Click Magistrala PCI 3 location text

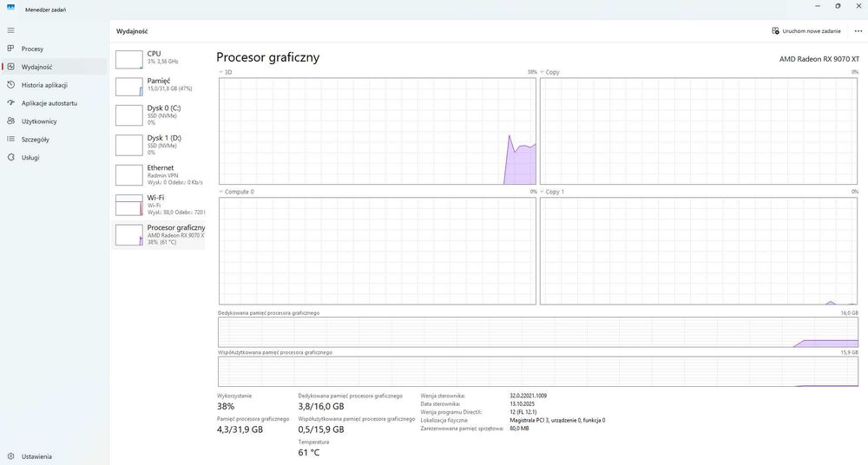point(557,420)
